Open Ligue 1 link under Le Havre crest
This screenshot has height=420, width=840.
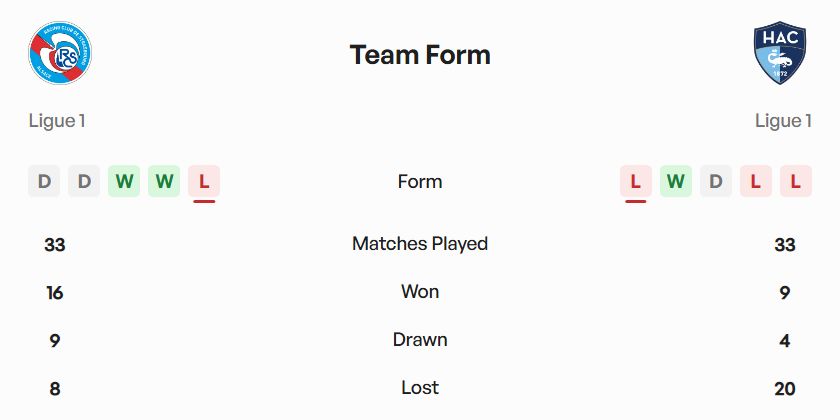coord(783,121)
